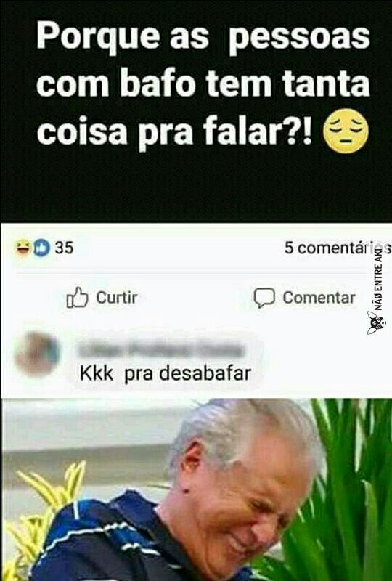Click the yellow plant in photo
Viewport: 392px width, 581px height.
41,519
